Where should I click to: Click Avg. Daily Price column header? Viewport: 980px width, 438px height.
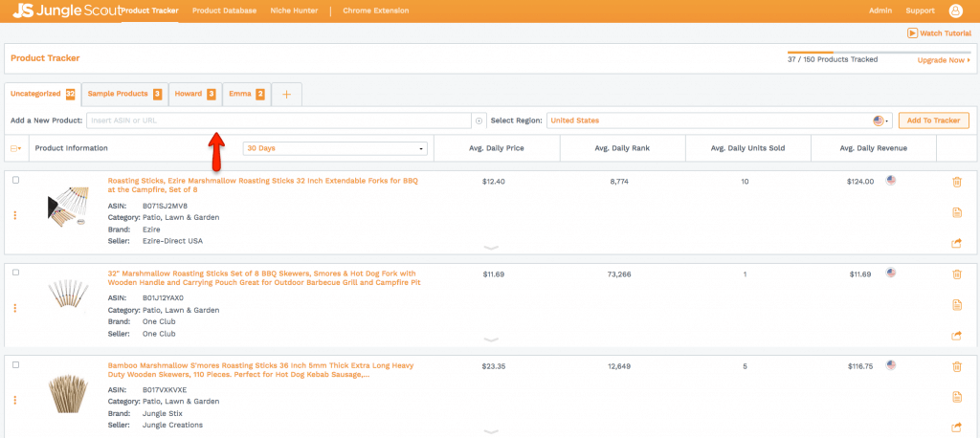[497, 148]
